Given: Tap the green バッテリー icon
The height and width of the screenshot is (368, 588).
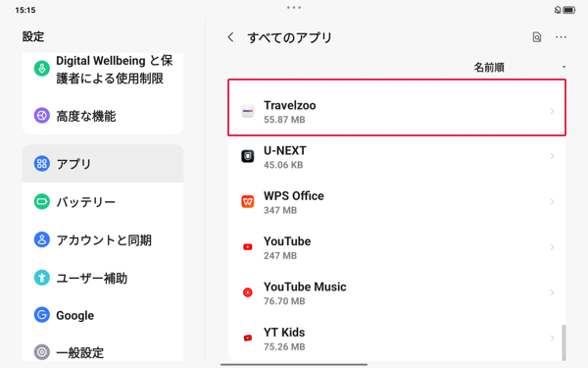Looking at the screenshot, I should tap(41, 201).
